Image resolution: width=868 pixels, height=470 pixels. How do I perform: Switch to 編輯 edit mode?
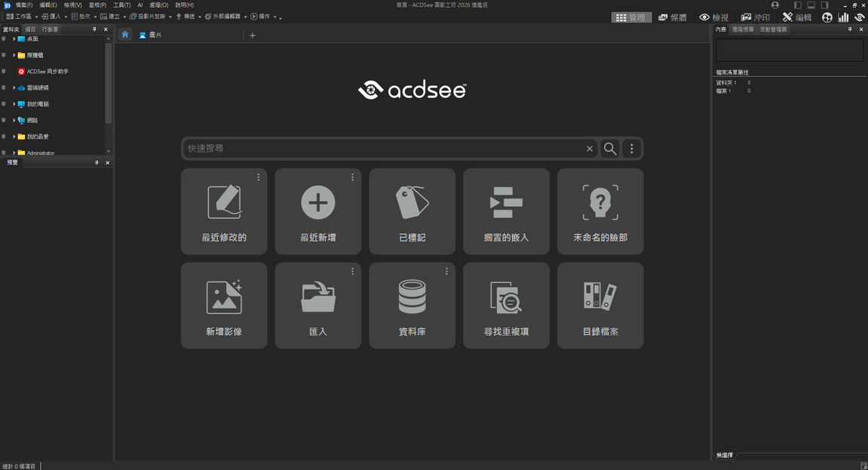tap(796, 17)
